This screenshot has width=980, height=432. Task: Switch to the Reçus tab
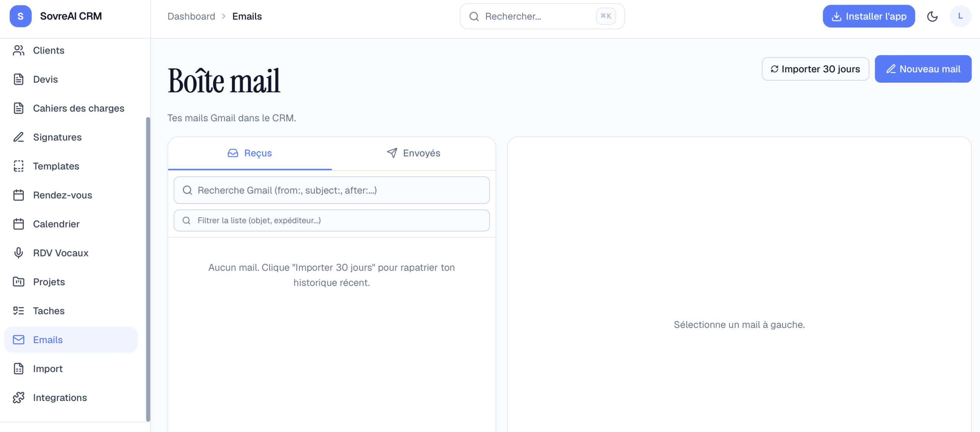point(250,153)
